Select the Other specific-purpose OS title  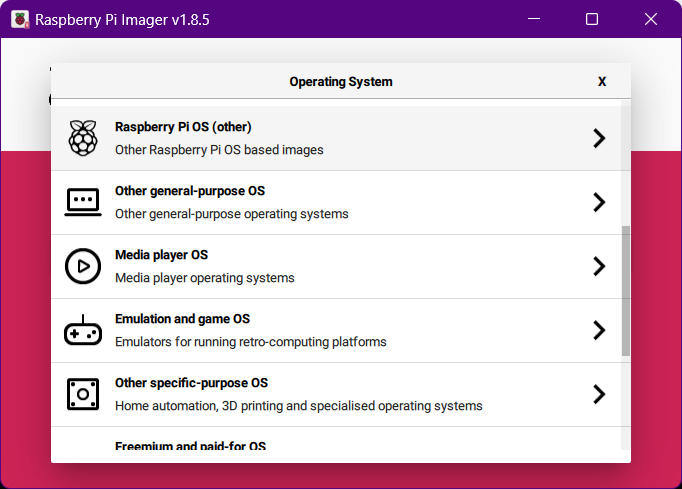[191, 383]
